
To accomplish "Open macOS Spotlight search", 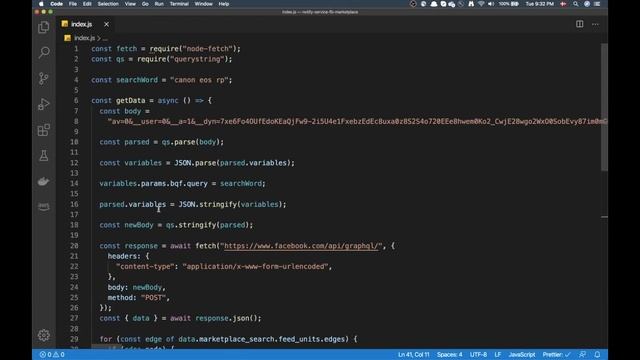I will pyautogui.click(x=576, y=4).
